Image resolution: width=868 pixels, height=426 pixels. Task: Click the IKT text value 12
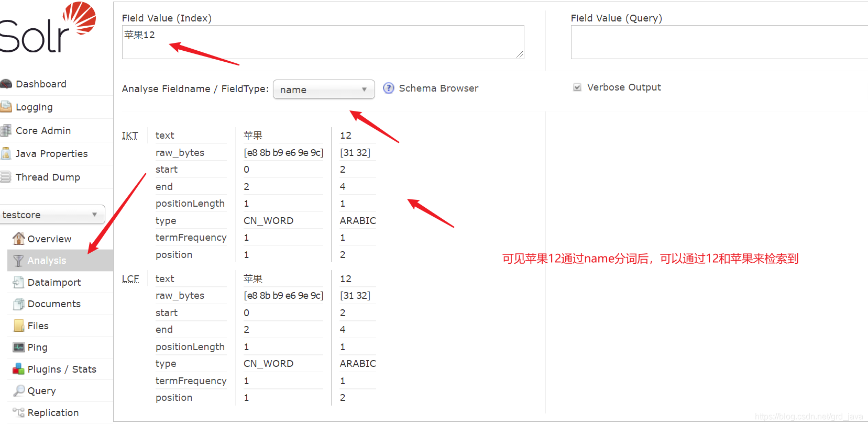346,136
